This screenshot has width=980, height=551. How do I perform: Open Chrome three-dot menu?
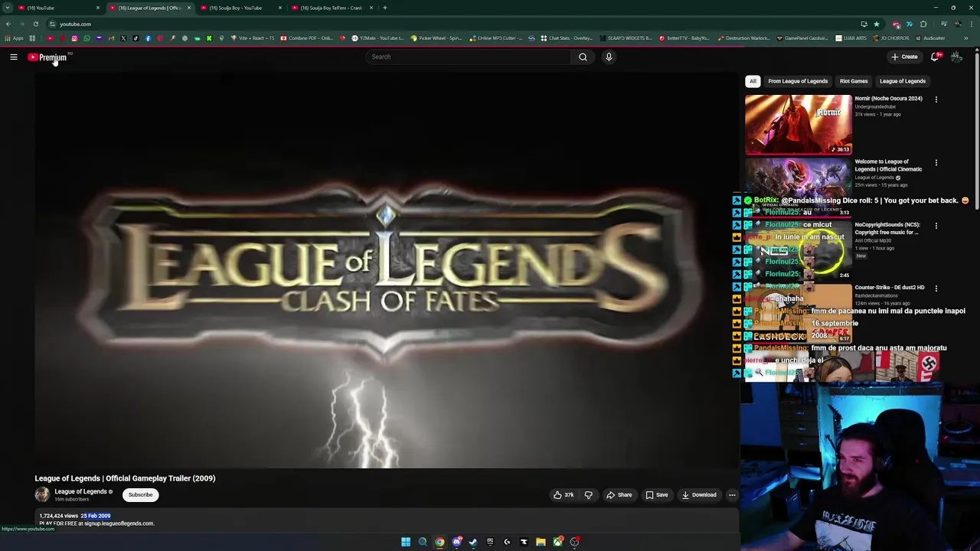tap(970, 24)
